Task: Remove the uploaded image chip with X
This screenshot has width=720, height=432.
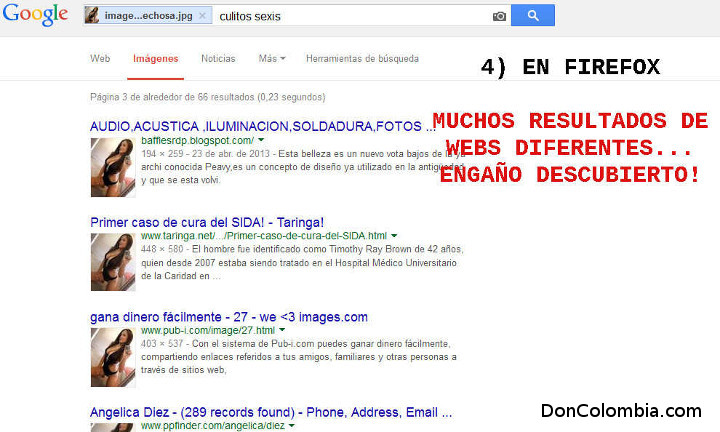Action: (x=203, y=16)
